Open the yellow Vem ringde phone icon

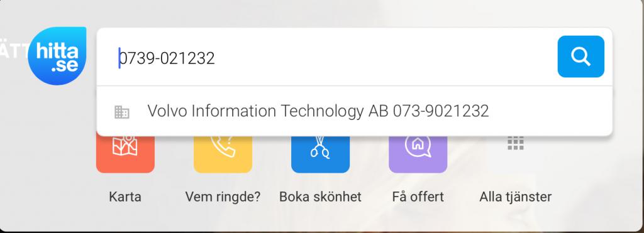tap(223, 154)
